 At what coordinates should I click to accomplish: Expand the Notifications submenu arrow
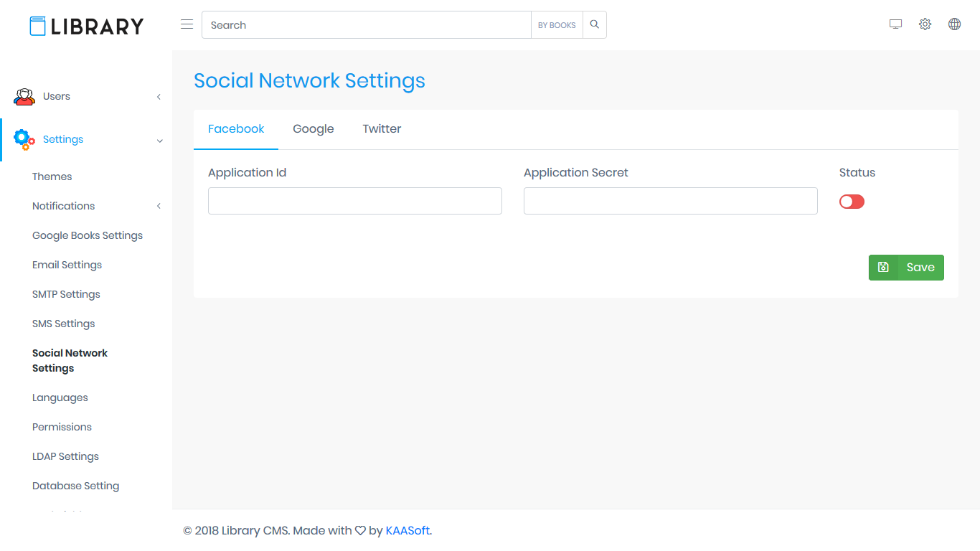[x=159, y=207]
